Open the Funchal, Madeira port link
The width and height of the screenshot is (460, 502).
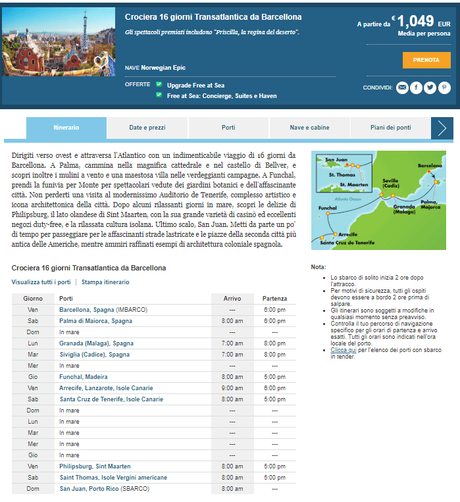(83, 377)
